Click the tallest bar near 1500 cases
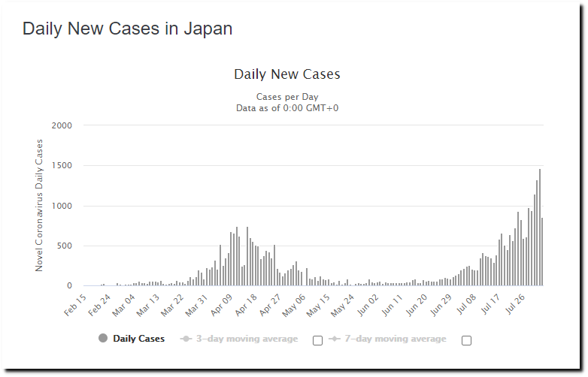588x377 pixels. pyautogui.click(x=539, y=228)
